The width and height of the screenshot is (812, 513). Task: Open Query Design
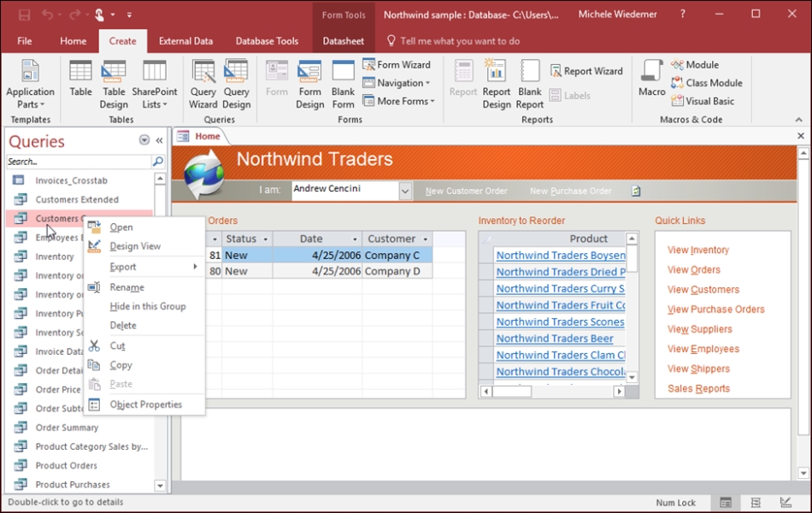click(x=236, y=84)
